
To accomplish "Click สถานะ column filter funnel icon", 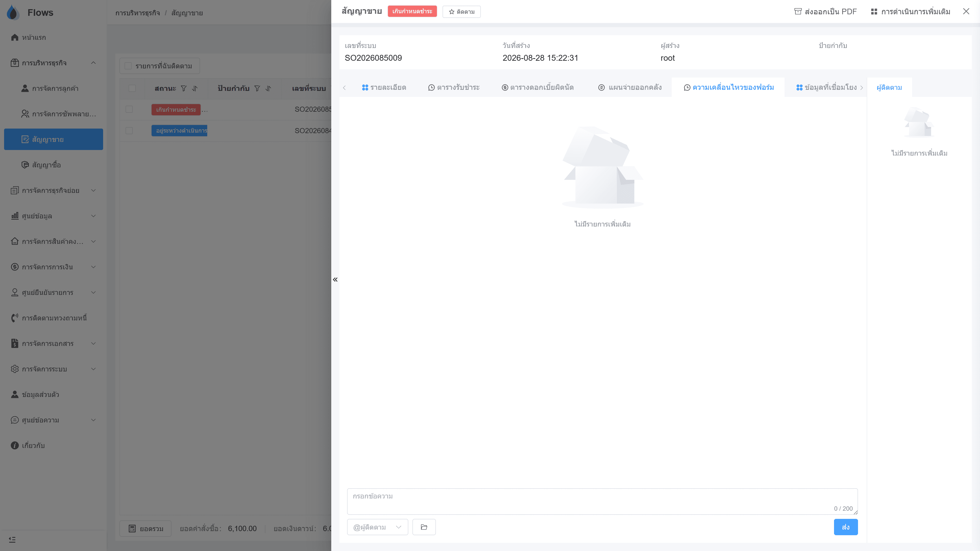I will pos(184,88).
